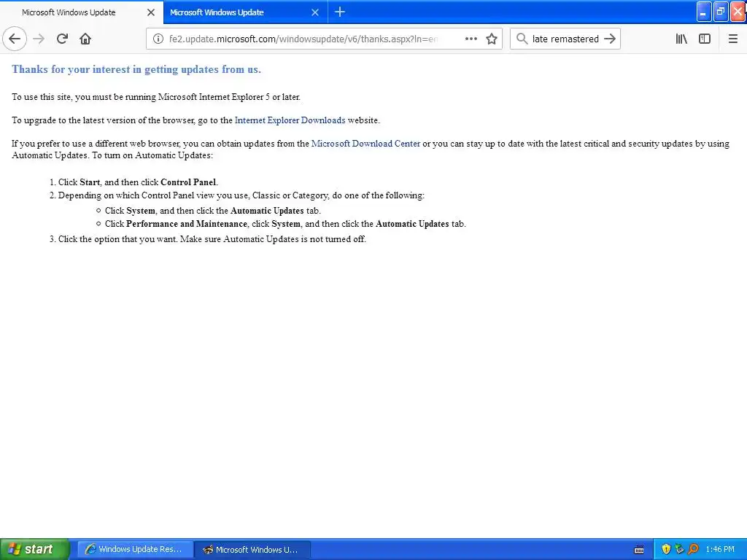Image resolution: width=747 pixels, height=560 pixels.
Task: Click the search magnifier icon
Action: coord(522,39)
